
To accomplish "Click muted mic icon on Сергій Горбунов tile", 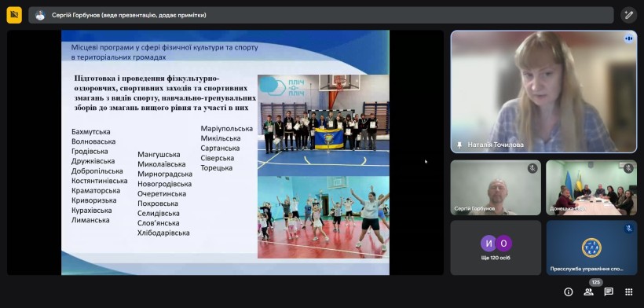I will (x=532, y=168).
